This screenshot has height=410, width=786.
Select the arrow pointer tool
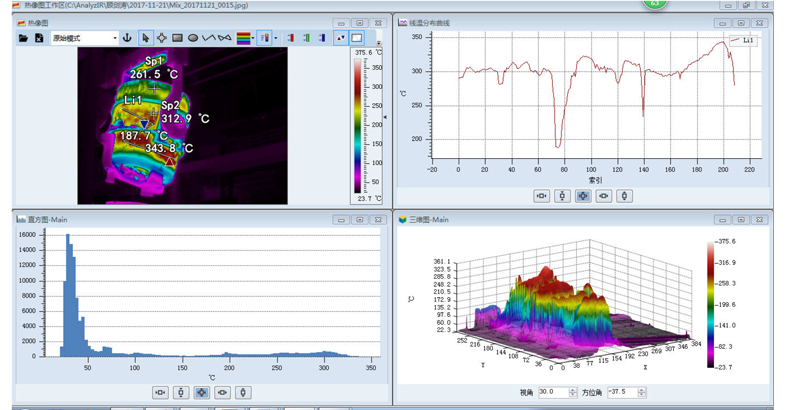click(x=145, y=38)
